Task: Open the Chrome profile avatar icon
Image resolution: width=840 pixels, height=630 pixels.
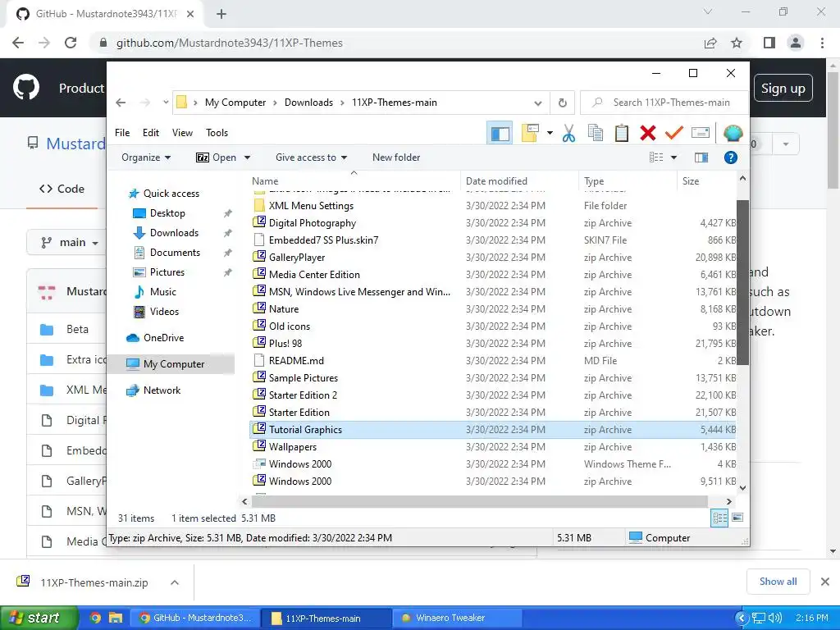Action: (796, 43)
